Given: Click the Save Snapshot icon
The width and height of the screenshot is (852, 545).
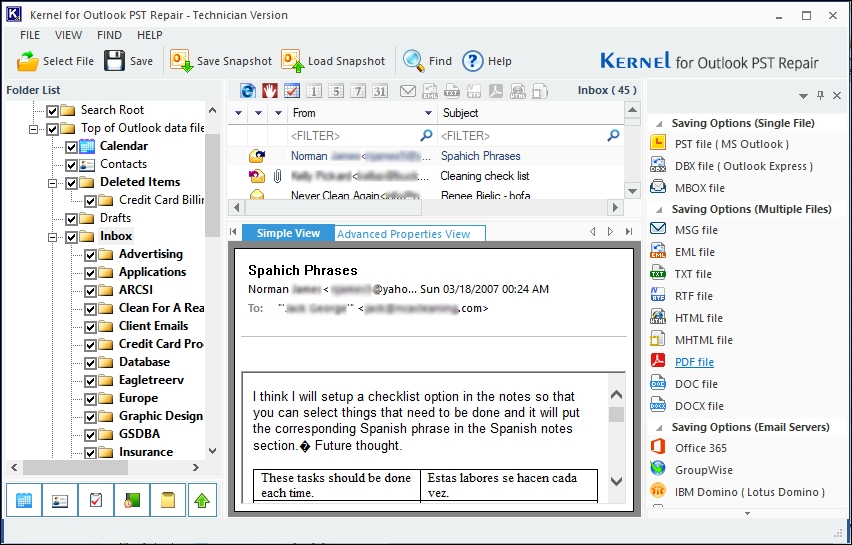Looking at the screenshot, I should tap(181, 61).
